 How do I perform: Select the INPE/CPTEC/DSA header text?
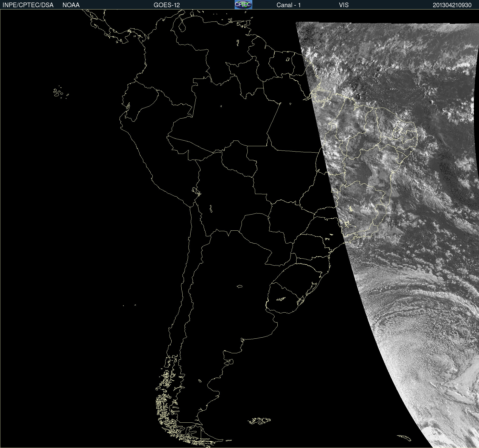tap(28, 5)
